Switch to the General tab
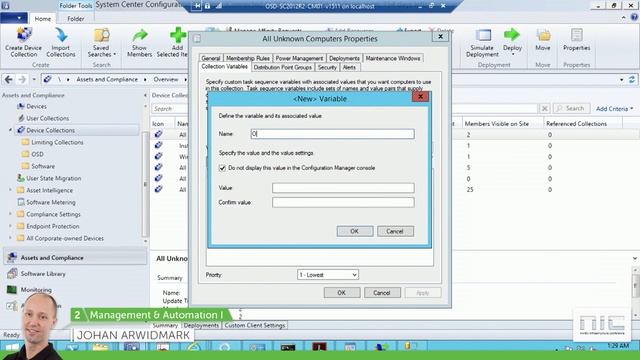The image size is (640, 360). tap(211, 58)
